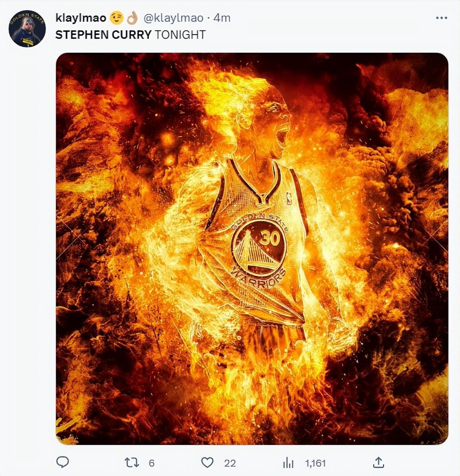
Task: Click the number 30 on the jersey
Action: pyautogui.click(x=269, y=238)
